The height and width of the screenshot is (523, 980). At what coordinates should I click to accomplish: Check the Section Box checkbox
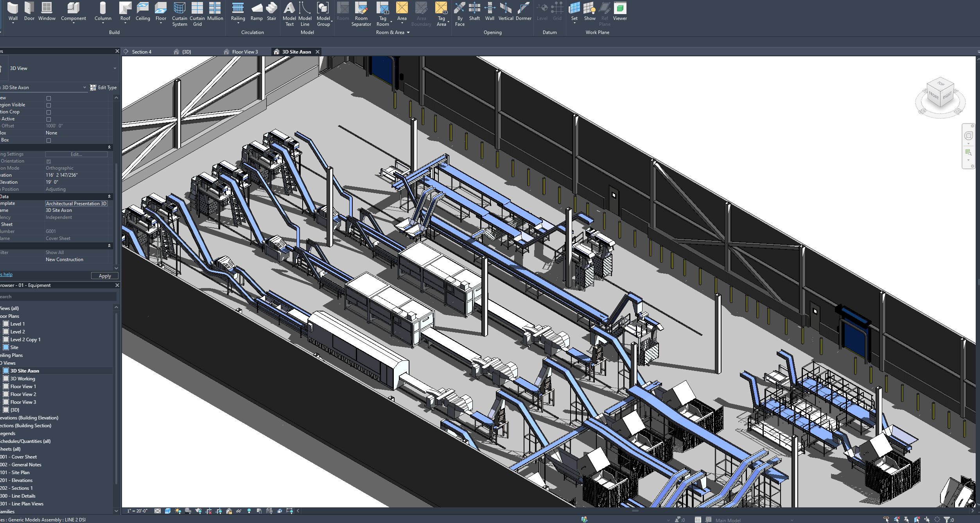click(49, 140)
